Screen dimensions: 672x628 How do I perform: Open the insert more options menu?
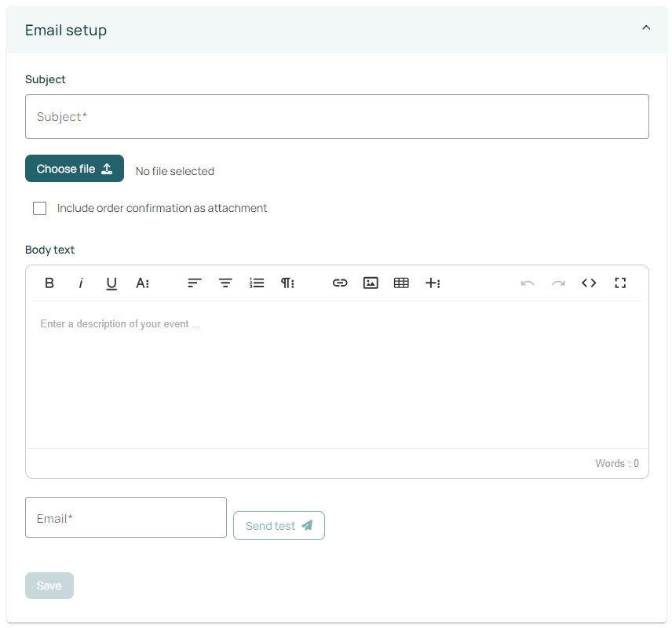(x=433, y=283)
